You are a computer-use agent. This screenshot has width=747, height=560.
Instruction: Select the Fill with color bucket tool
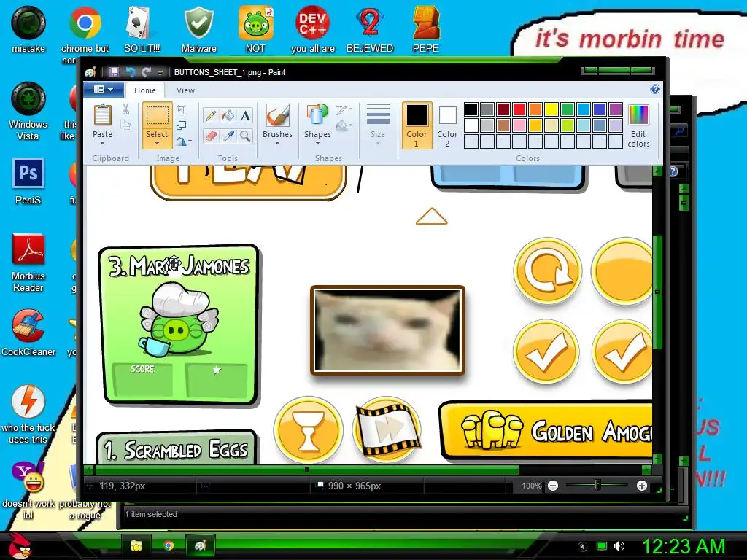click(x=228, y=116)
